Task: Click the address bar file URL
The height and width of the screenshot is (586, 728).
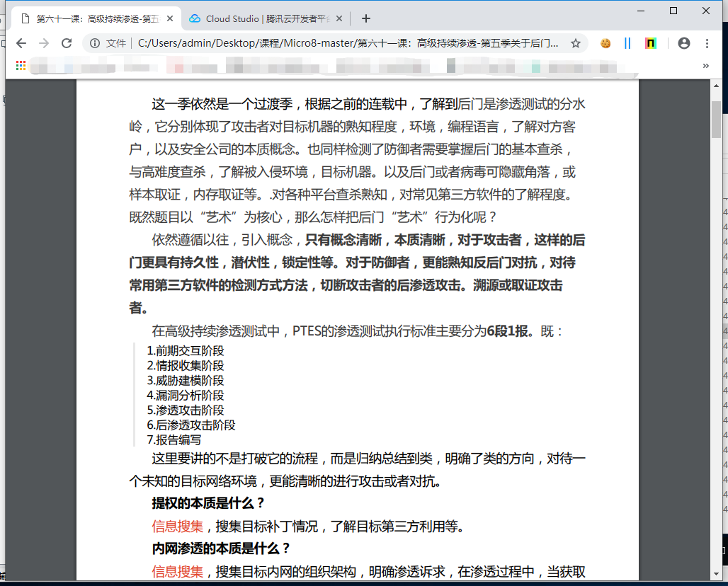Action: pos(348,43)
